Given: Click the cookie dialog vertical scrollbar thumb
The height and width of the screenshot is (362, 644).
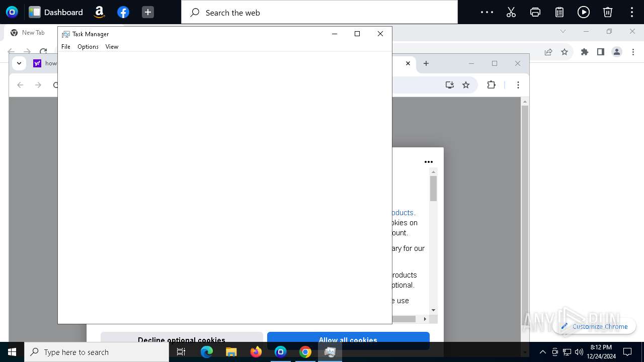Looking at the screenshot, I should click(x=434, y=189).
